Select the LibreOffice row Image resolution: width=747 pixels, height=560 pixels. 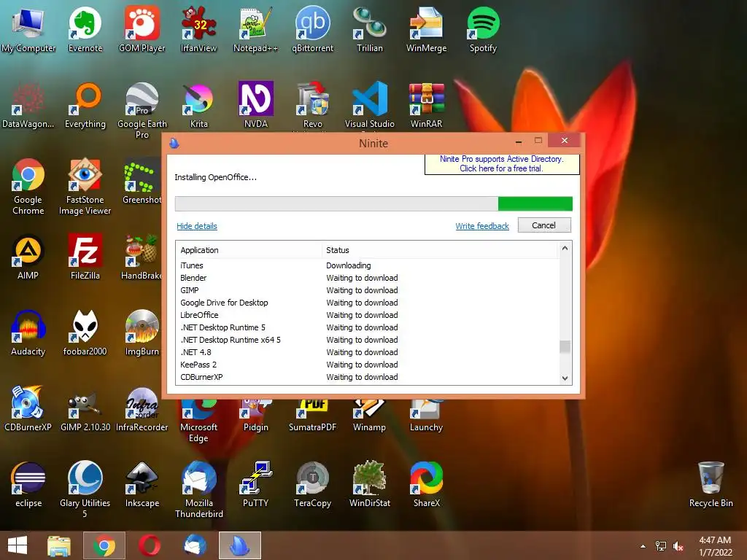[368, 315]
